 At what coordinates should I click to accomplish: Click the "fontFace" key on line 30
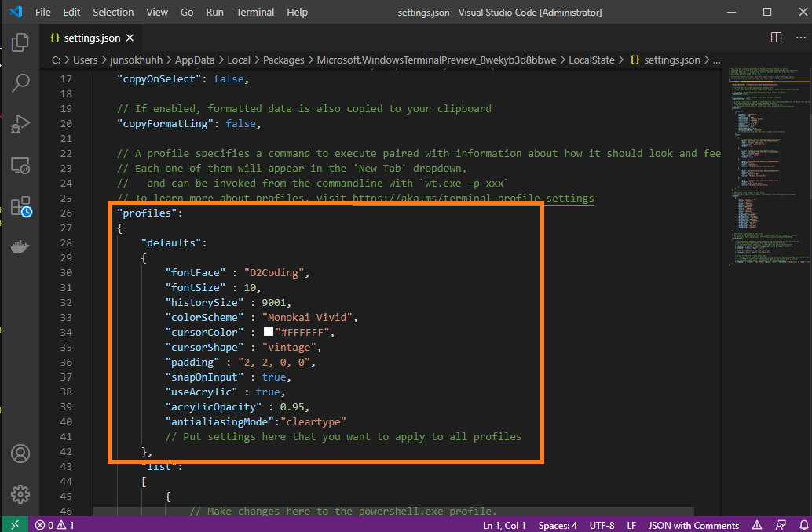(x=196, y=273)
